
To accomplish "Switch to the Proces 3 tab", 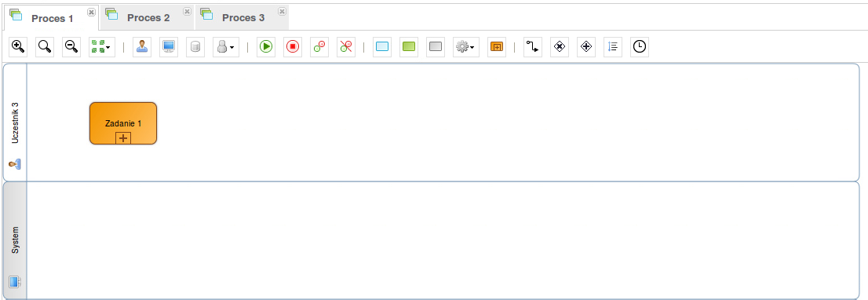I will point(243,18).
